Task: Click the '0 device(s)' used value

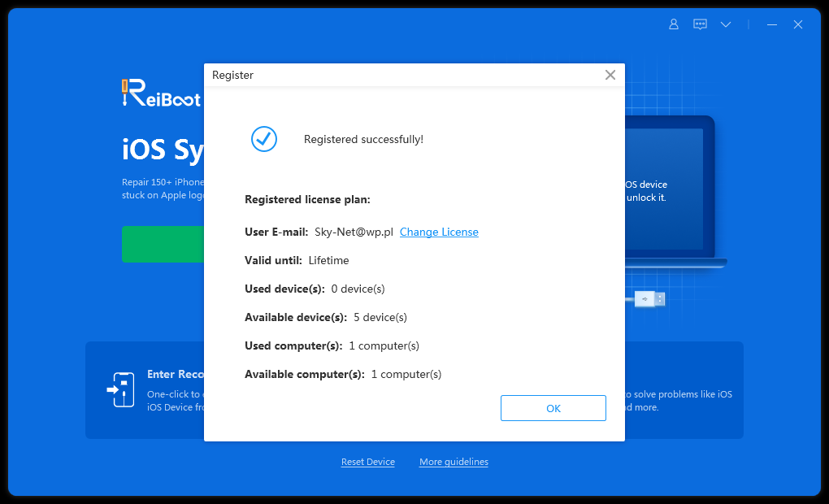Action: tap(358, 289)
